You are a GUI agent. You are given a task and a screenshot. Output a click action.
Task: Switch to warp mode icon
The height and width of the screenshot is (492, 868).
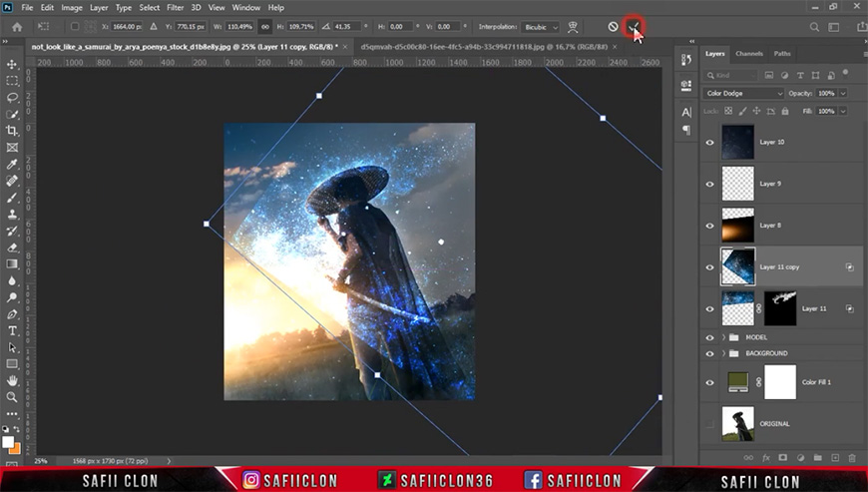(573, 27)
